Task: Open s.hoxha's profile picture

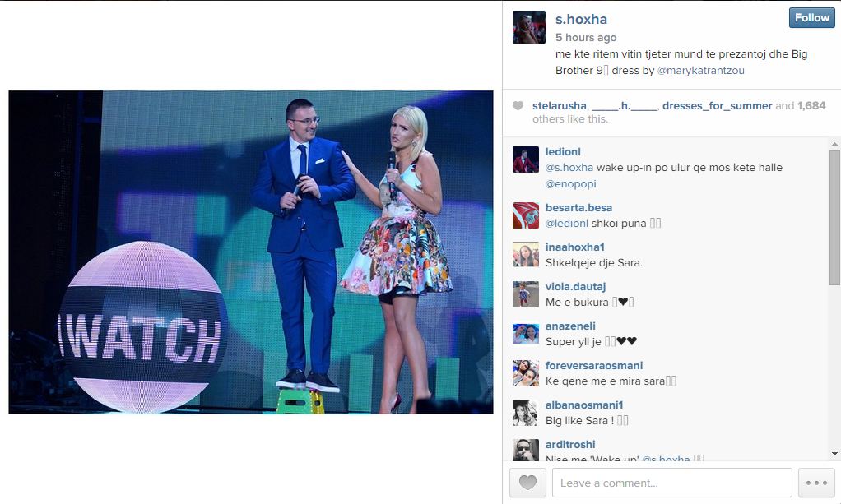Action: coord(529,27)
